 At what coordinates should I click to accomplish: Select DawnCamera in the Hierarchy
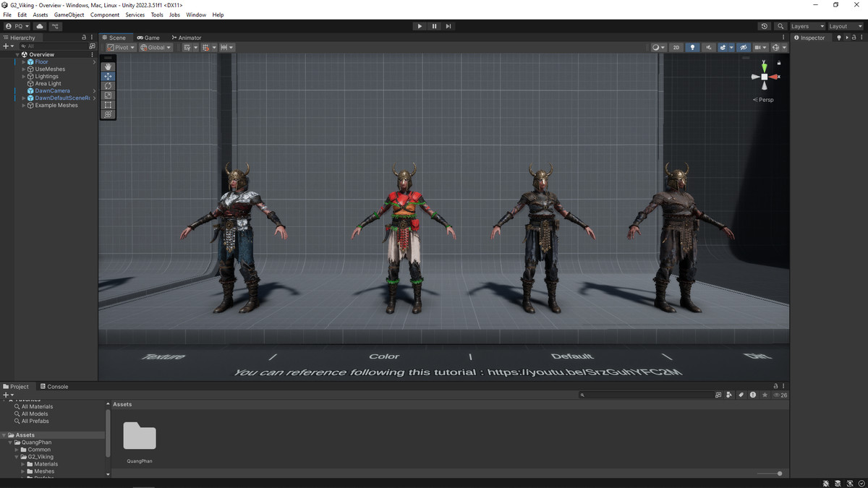[x=52, y=91]
